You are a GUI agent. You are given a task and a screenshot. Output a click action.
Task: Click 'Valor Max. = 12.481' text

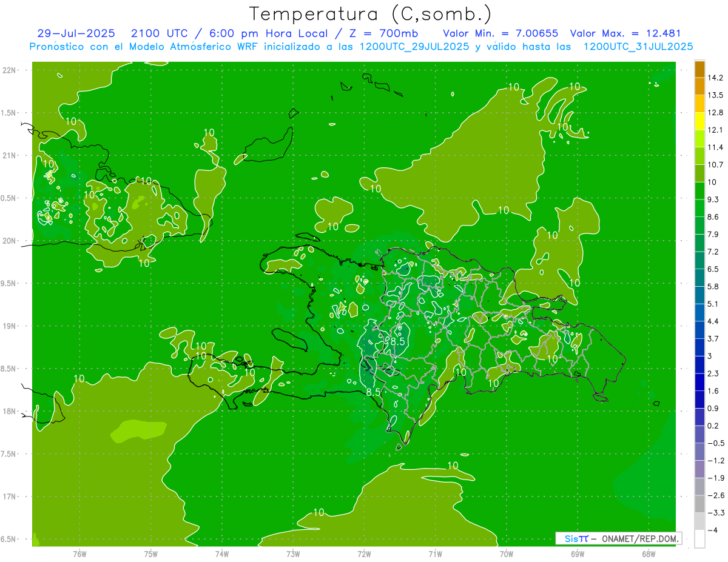tap(625, 33)
